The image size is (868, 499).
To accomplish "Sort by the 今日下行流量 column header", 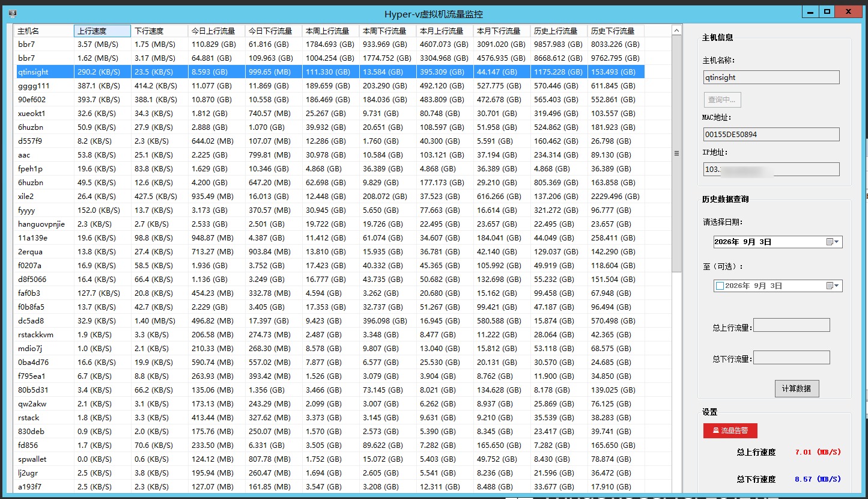I will click(x=273, y=31).
